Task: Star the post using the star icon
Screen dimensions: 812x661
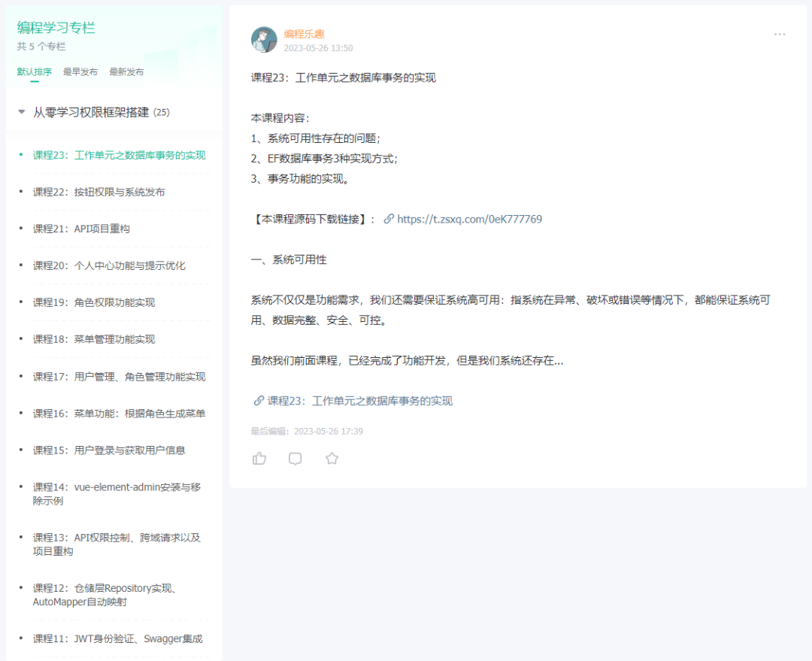Action: tap(332, 458)
